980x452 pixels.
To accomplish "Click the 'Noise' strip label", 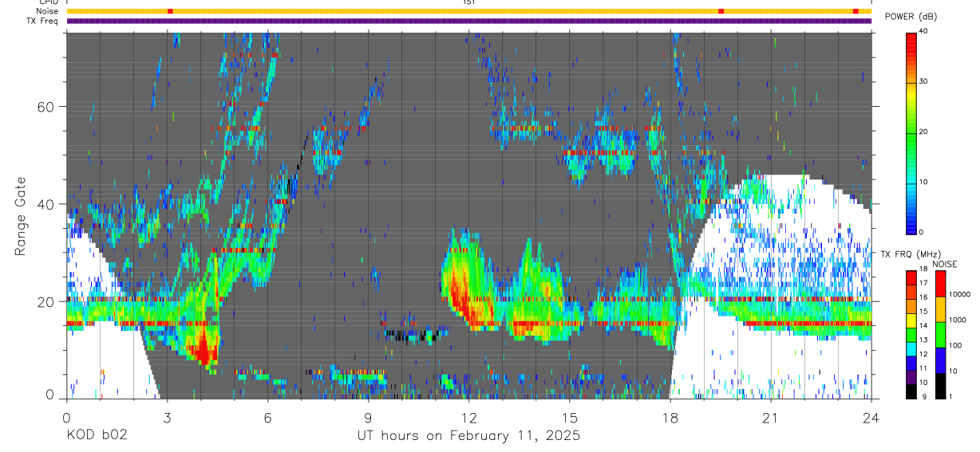I will pyautogui.click(x=47, y=11).
